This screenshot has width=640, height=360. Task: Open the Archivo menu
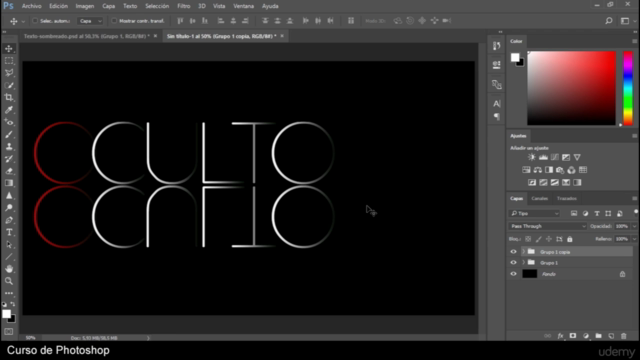click(x=31, y=6)
